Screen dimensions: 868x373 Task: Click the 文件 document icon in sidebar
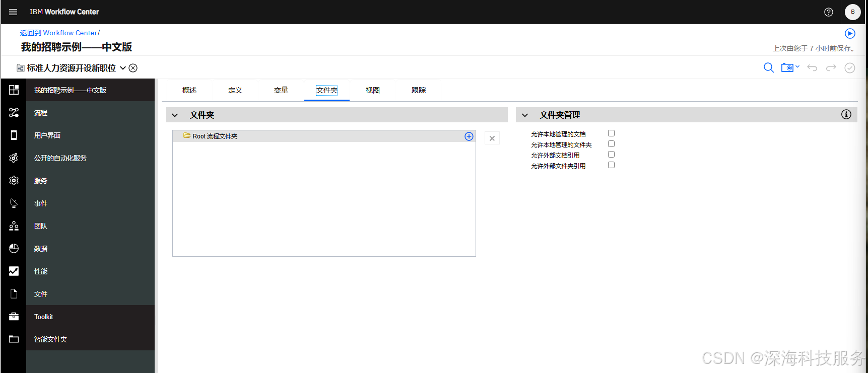pyautogui.click(x=14, y=294)
